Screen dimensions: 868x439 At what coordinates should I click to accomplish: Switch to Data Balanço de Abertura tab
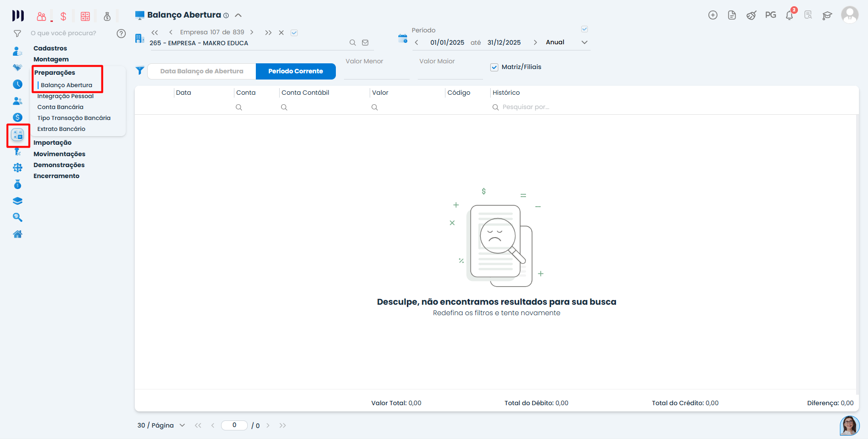(202, 71)
